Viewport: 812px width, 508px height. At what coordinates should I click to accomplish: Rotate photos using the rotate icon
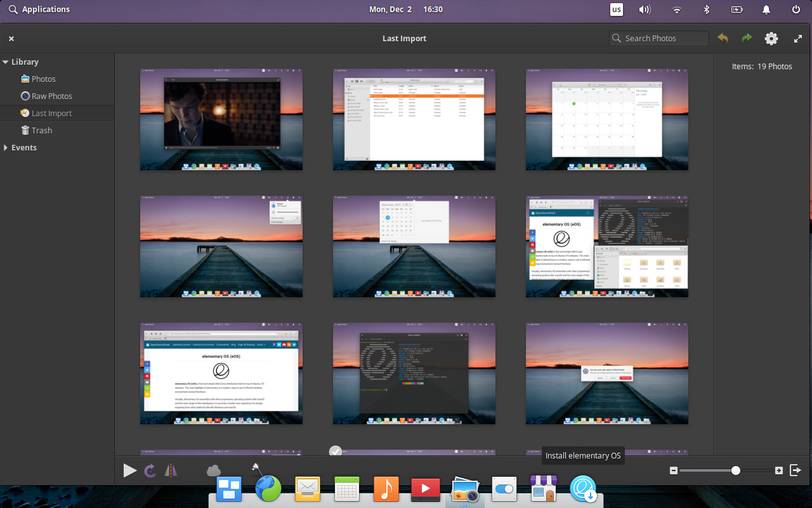pos(151,471)
